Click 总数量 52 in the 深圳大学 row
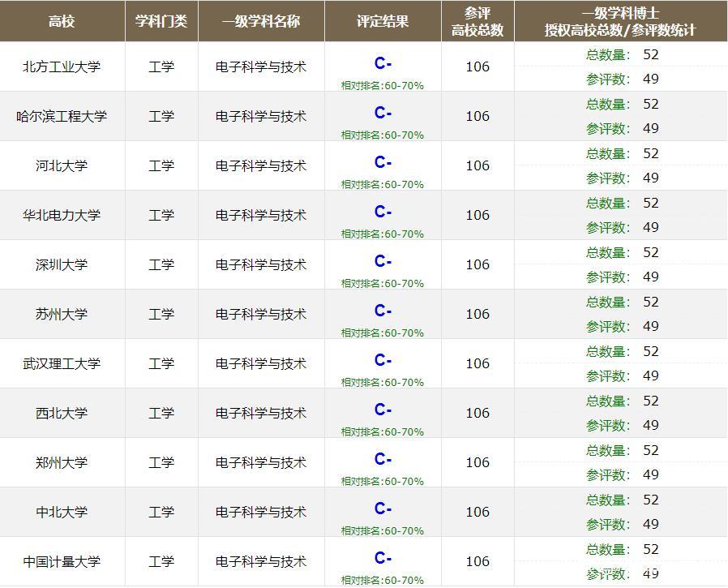 click(622, 253)
